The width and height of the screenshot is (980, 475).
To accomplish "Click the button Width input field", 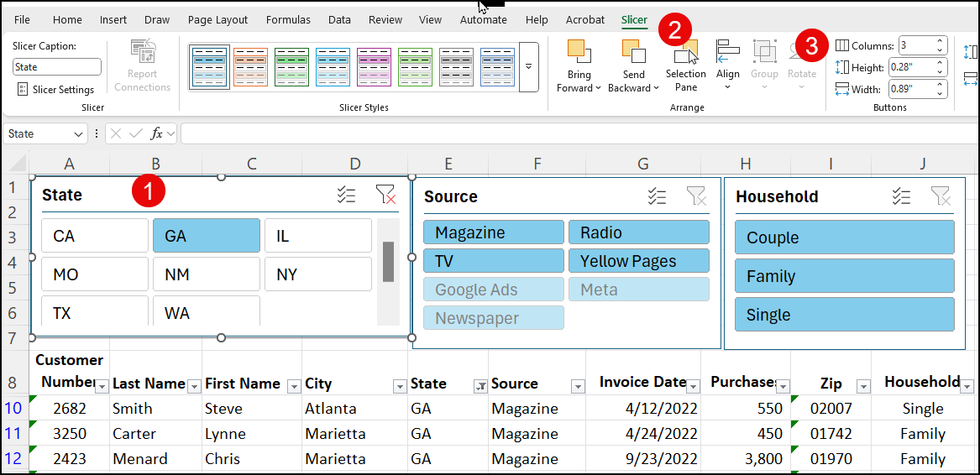I will click(x=910, y=89).
